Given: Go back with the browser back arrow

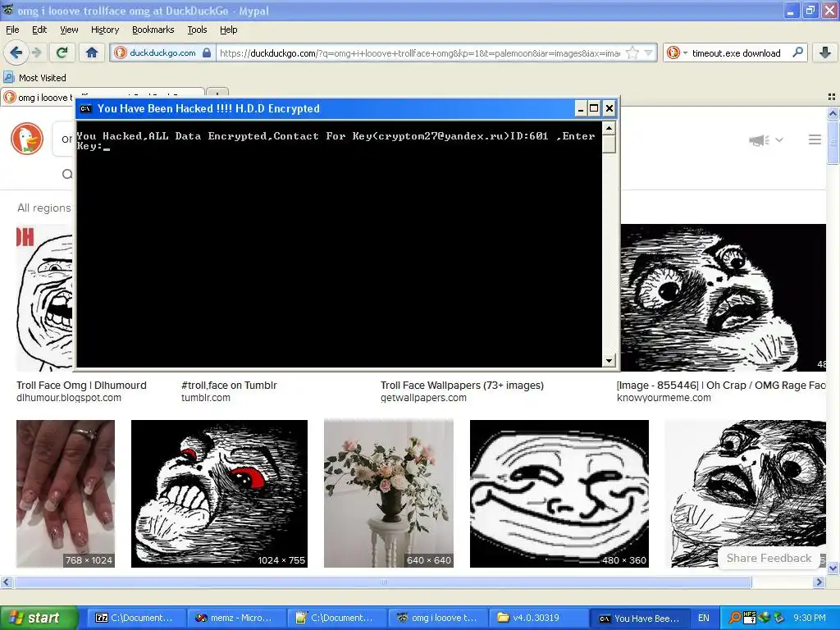Looking at the screenshot, I should (16, 52).
